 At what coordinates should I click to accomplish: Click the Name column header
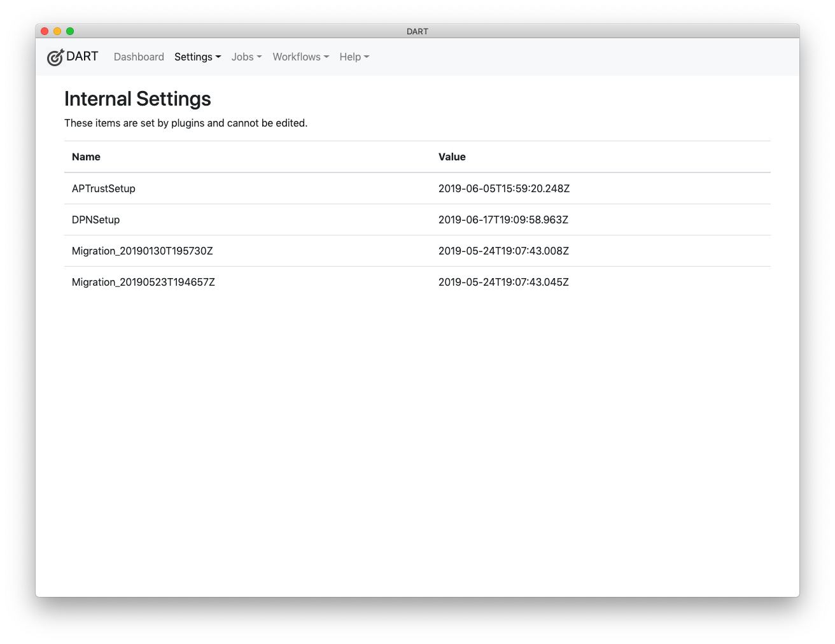tap(86, 157)
